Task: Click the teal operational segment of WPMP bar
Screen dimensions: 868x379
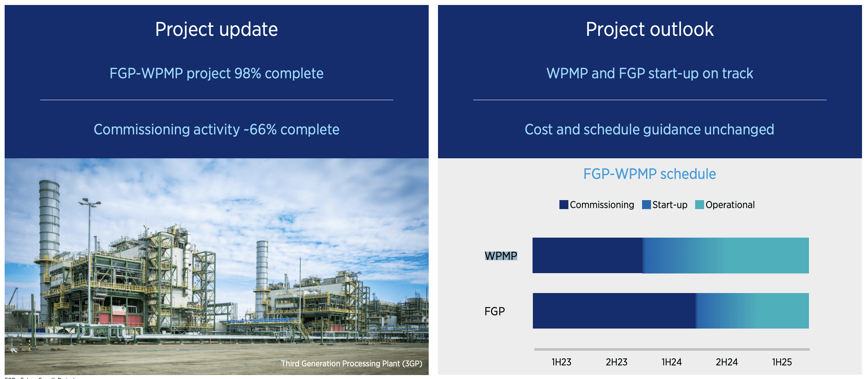Action: (x=758, y=255)
